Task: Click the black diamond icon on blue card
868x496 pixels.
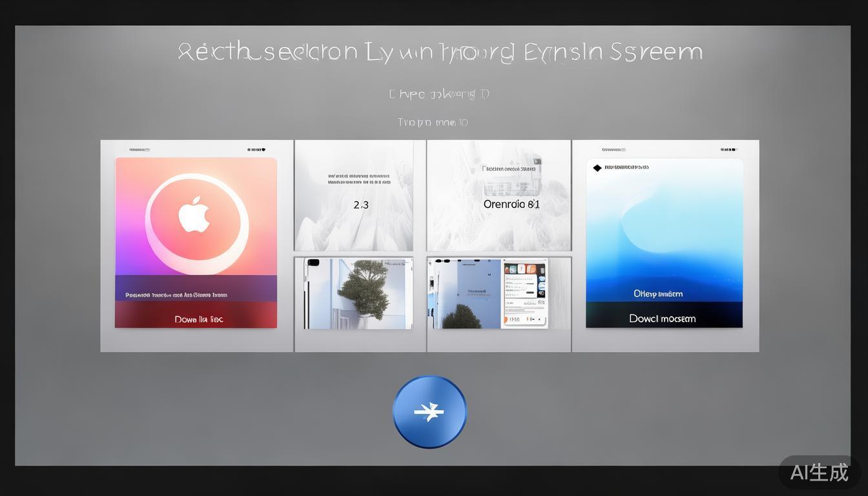Action: point(597,168)
